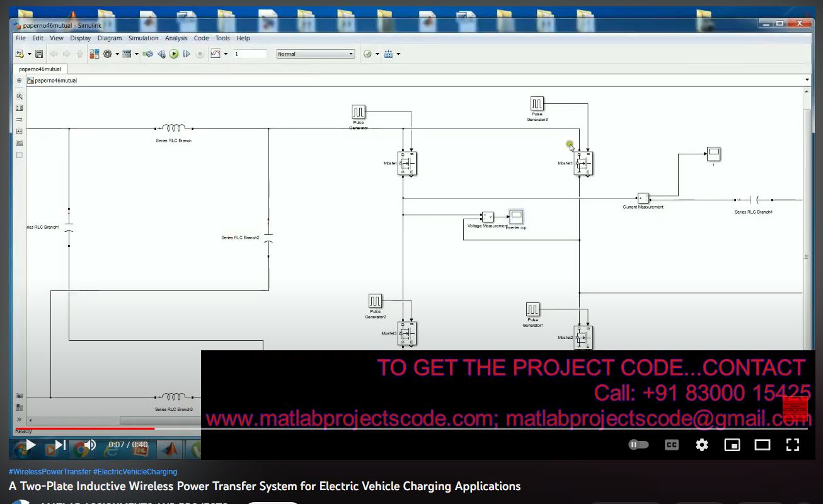
Task: Click the Pulse Generator3 block
Action: point(537,103)
